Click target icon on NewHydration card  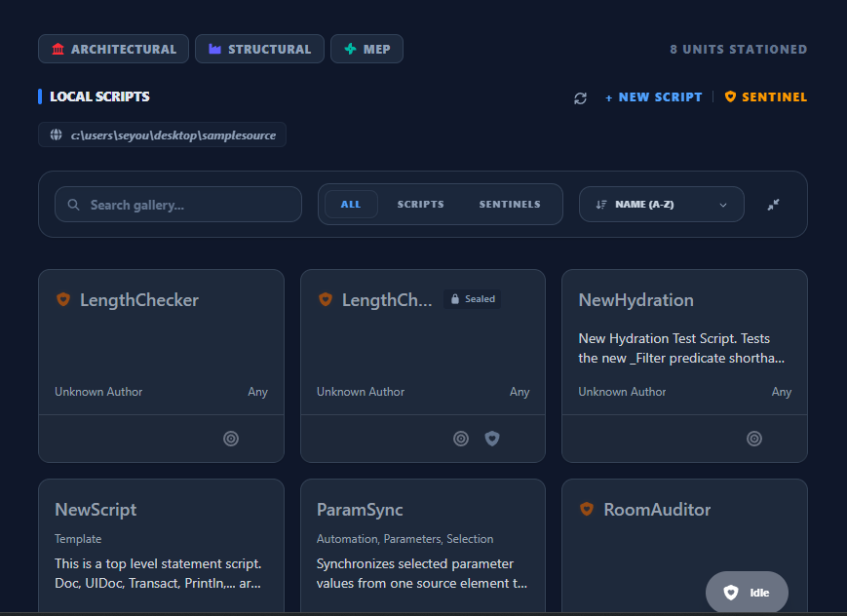pos(753,439)
